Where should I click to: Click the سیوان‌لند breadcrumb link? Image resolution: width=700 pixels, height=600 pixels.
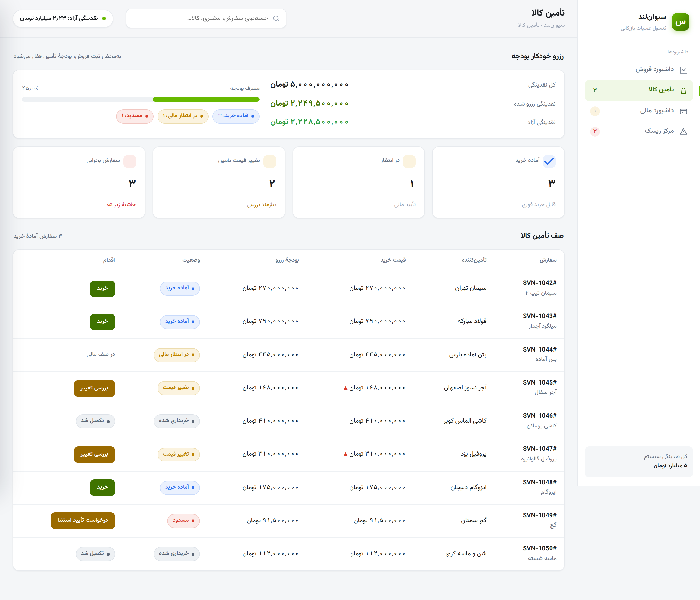[x=554, y=25]
